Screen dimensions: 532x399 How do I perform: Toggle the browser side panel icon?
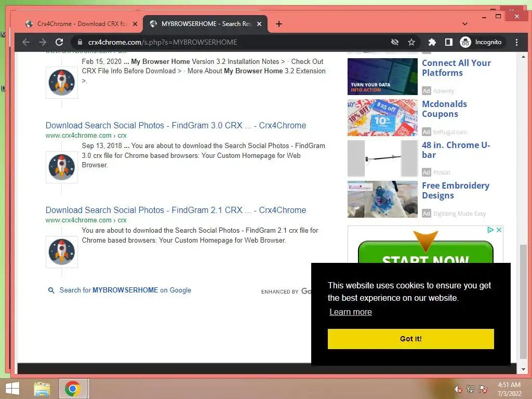tap(448, 42)
